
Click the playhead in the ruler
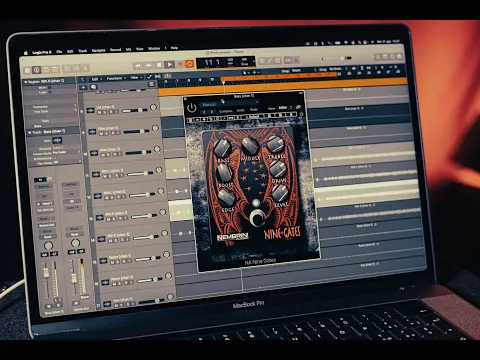(223, 81)
